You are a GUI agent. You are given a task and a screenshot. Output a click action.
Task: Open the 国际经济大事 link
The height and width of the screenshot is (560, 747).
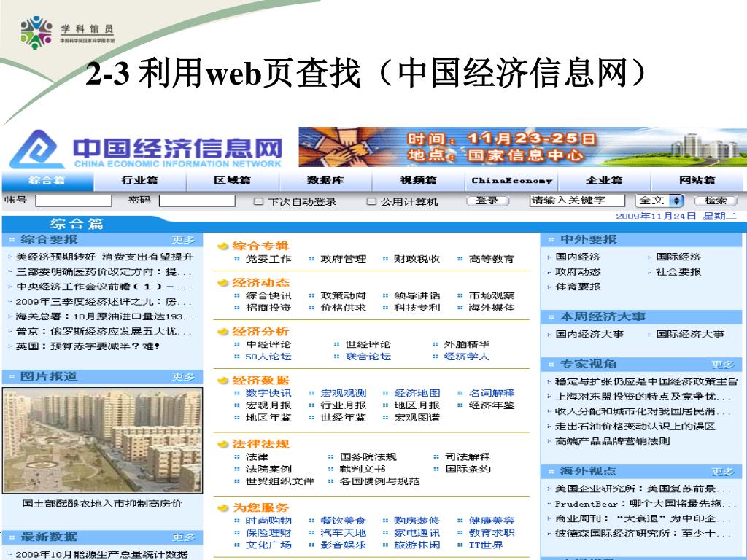(690, 334)
